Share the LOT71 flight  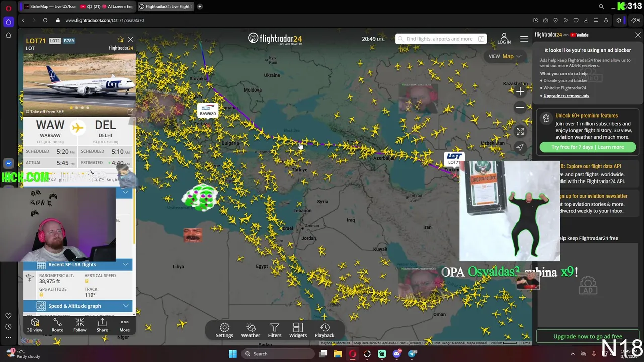point(102,325)
